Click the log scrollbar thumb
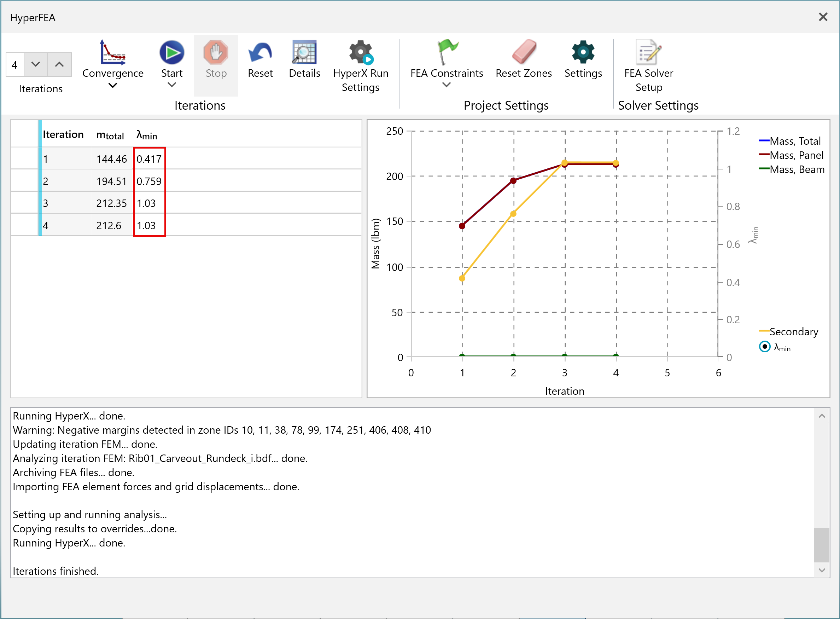840x619 pixels. (822, 545)
